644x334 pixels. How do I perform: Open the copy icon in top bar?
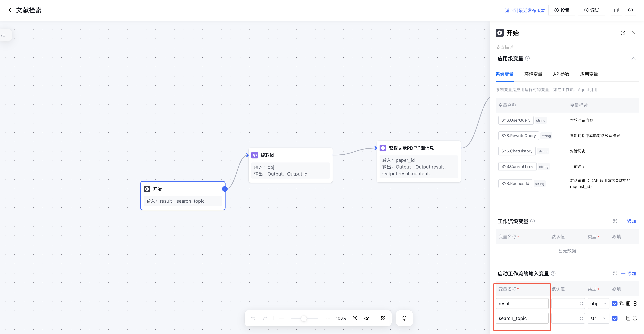pyautogui.click(x=616, y=10)
